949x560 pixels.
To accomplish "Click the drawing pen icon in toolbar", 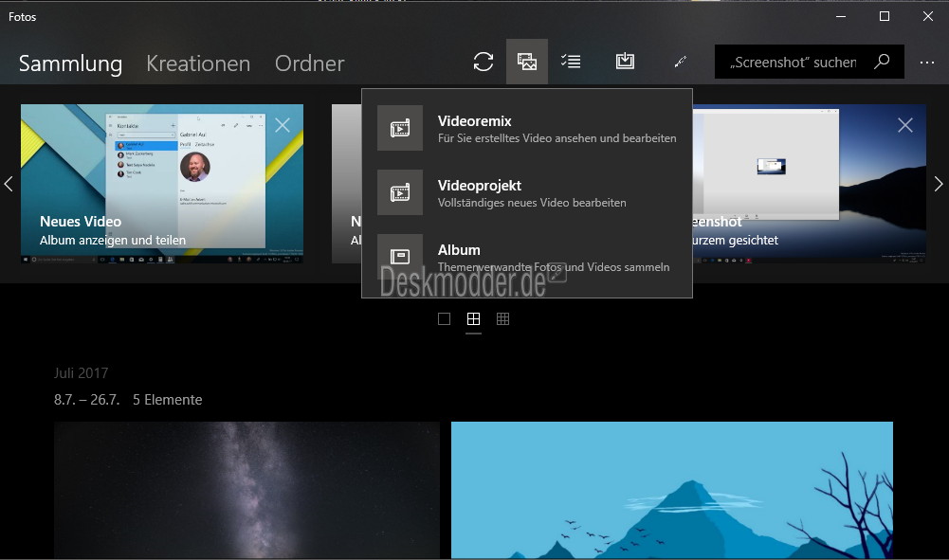I will point(681,61).
